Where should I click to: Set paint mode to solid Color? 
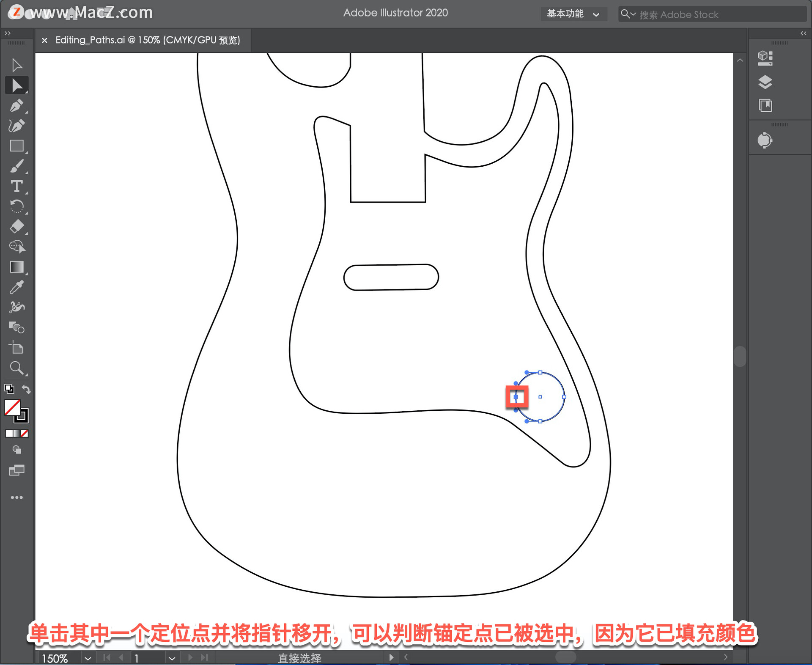[9, 434]
